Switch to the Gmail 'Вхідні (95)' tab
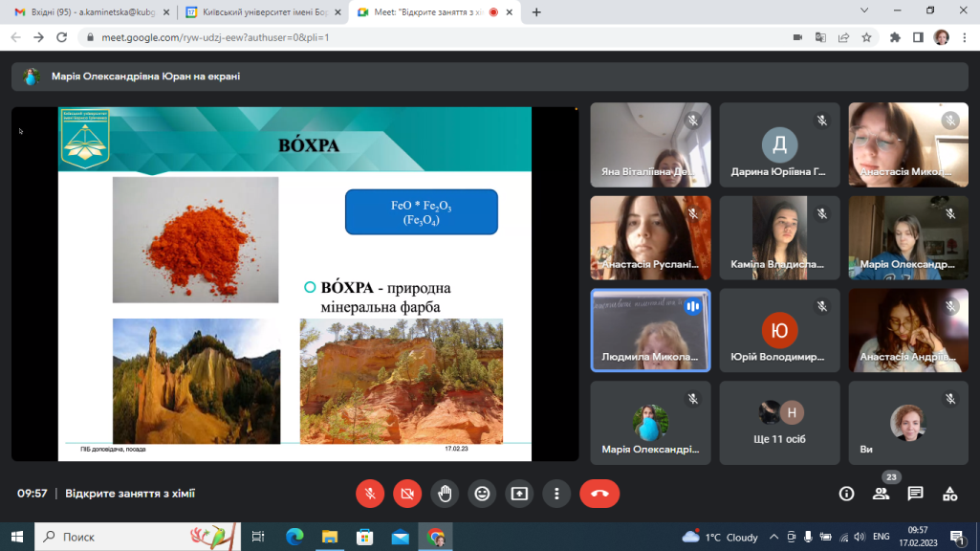This screenshot has height=551, width=980. 93,11
